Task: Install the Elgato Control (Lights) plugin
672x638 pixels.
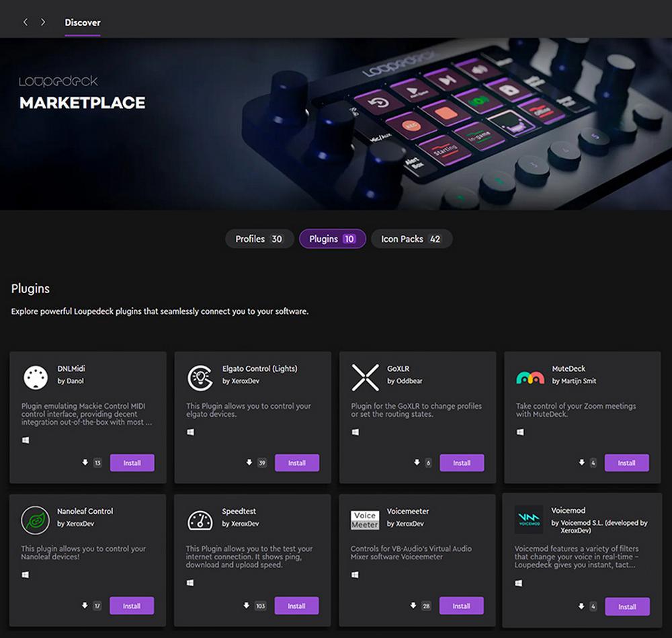Action: pos(297,463)
